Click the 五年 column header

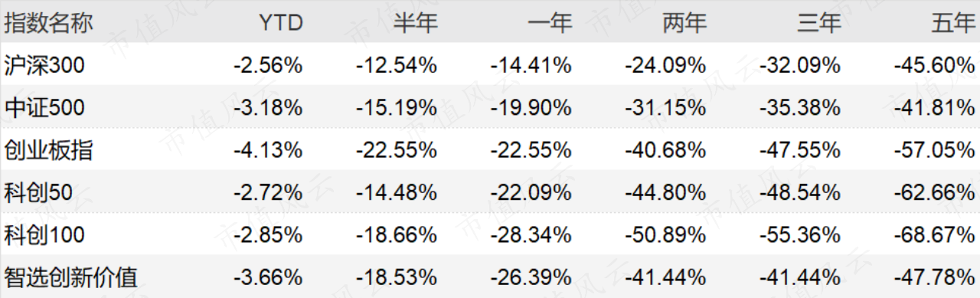coord(953,23)
